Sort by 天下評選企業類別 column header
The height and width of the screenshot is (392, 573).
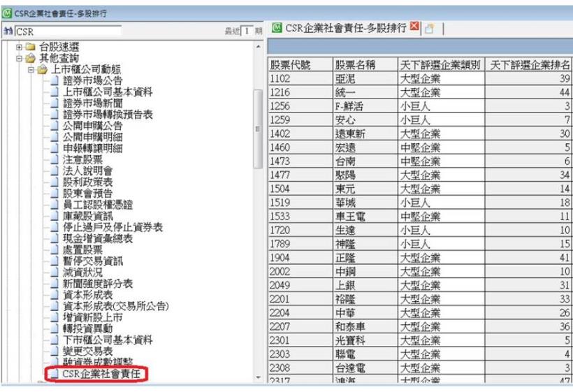(x=442, y=65)
